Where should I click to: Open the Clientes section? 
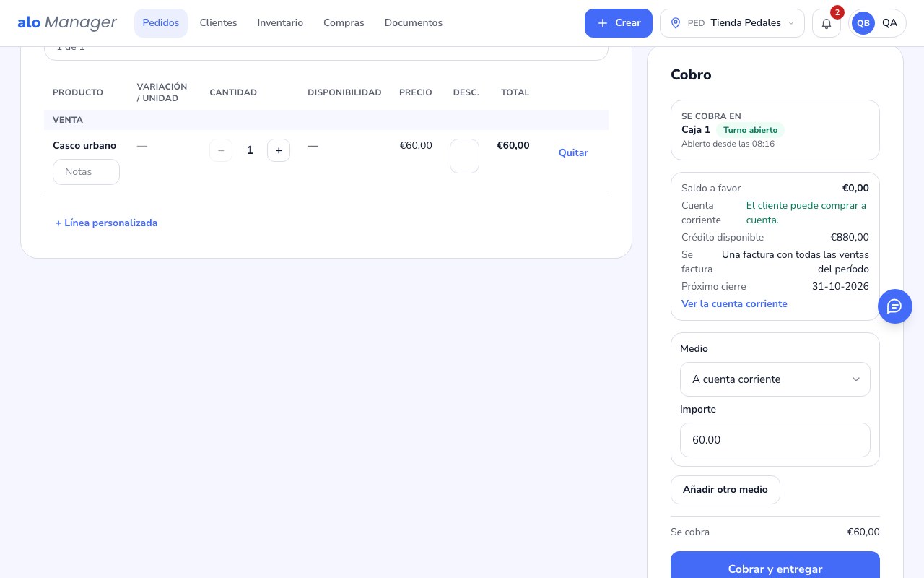218,23
